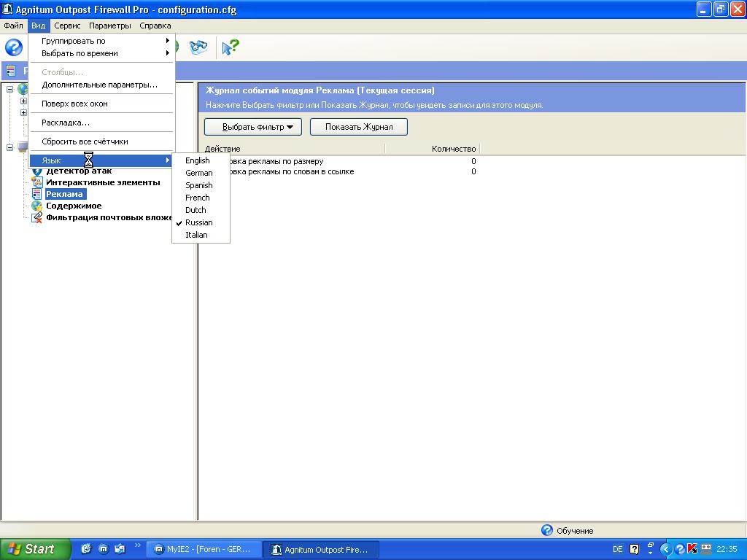This screenshot has width=747, height=560.
Task: Select the Содержимое tree item
Action: click(x=74, y=206)
